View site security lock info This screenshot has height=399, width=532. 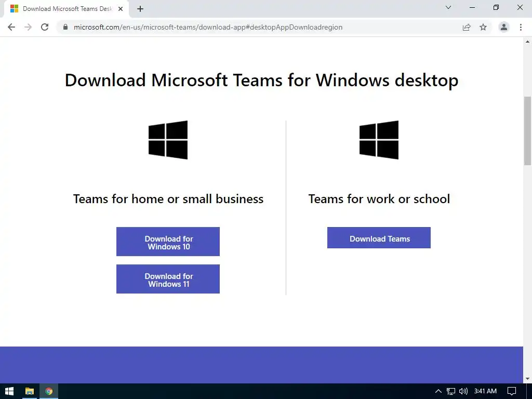(x=65, y=27)
